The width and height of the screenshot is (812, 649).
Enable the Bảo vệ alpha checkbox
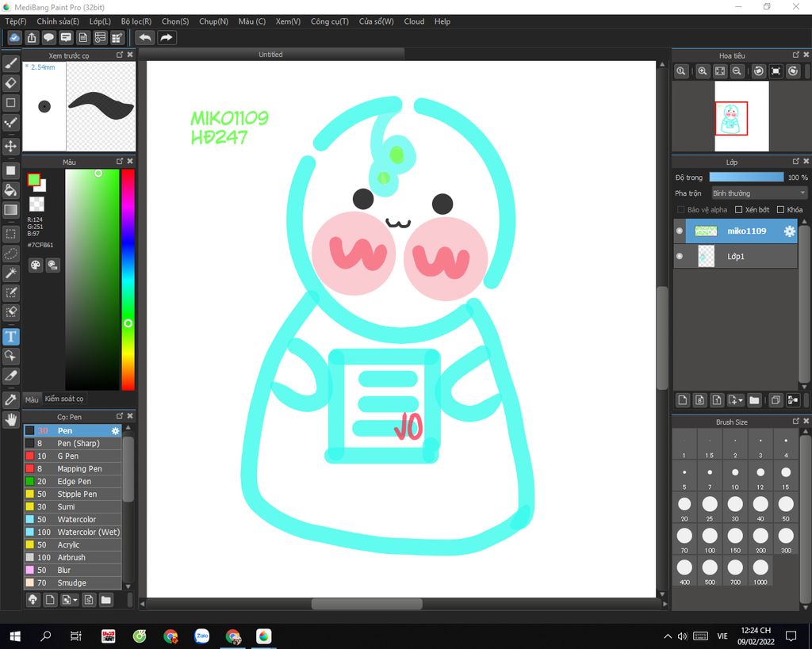point(681,210)
